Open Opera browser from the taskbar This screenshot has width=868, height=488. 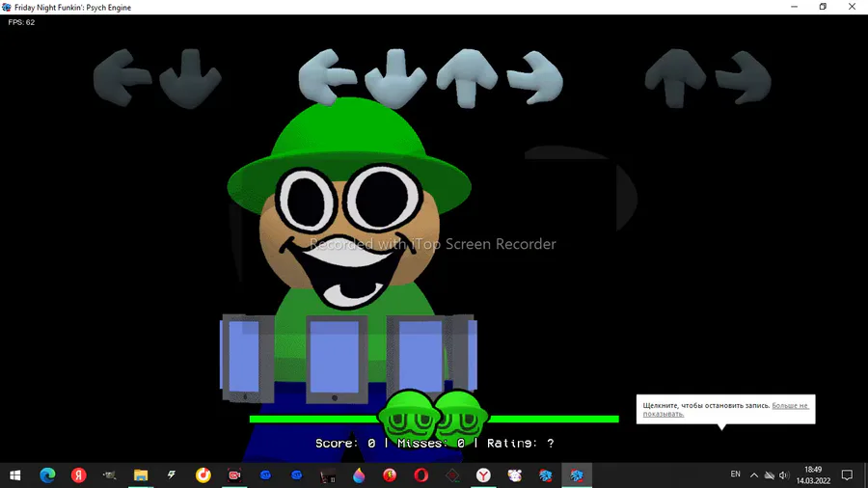point(420,475)
